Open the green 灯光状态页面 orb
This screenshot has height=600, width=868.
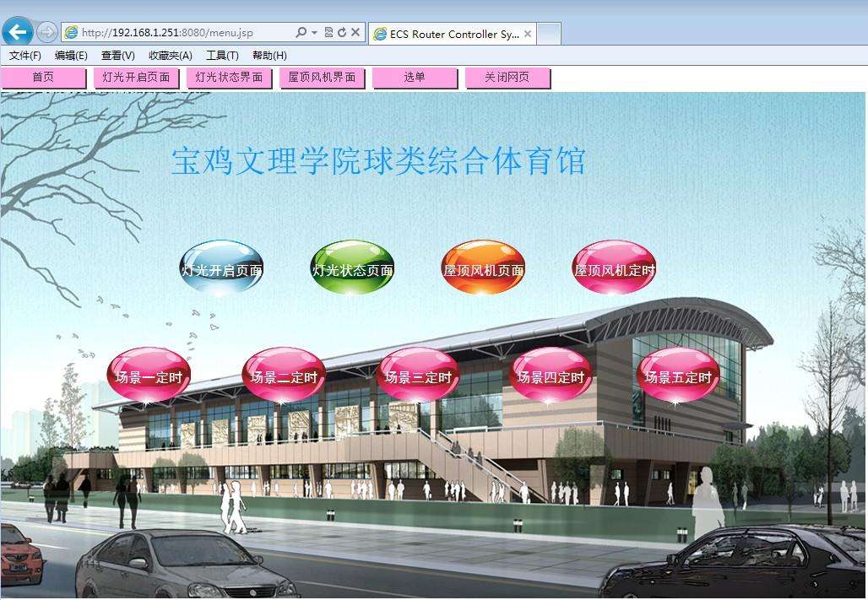[x=352, y=269]
